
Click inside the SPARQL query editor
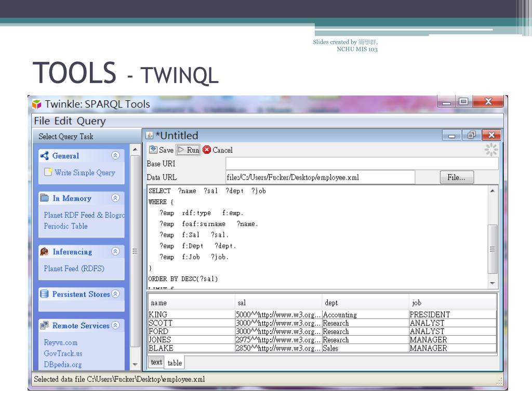pyautogui.click(x=317, y=237)
